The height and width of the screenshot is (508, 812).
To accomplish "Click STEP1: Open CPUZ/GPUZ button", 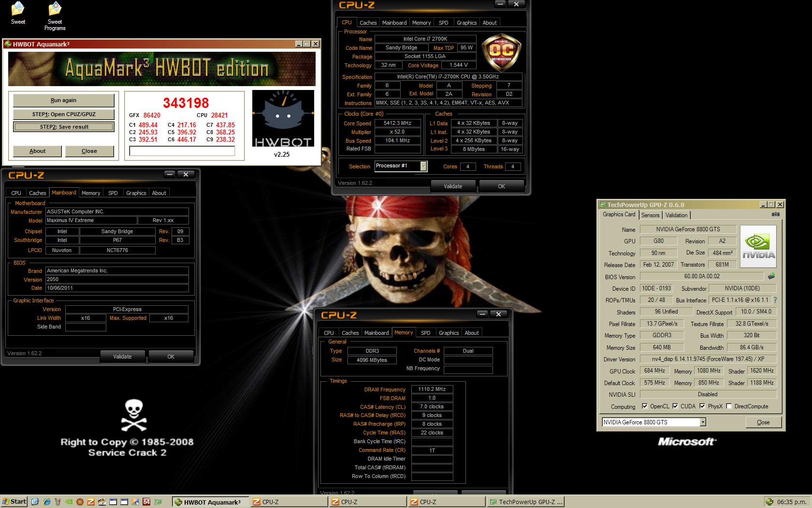I will tap(64, 114).
